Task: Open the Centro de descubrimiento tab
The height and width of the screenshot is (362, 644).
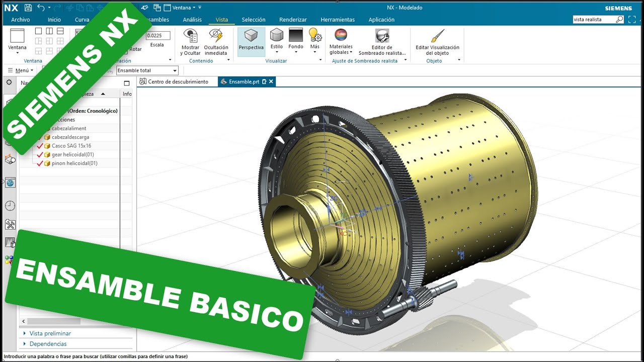Action: pos(174,81)
